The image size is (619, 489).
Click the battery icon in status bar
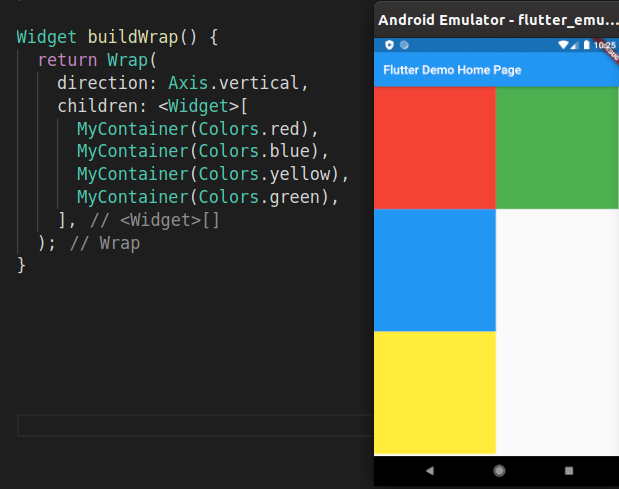tap(586, 45)
